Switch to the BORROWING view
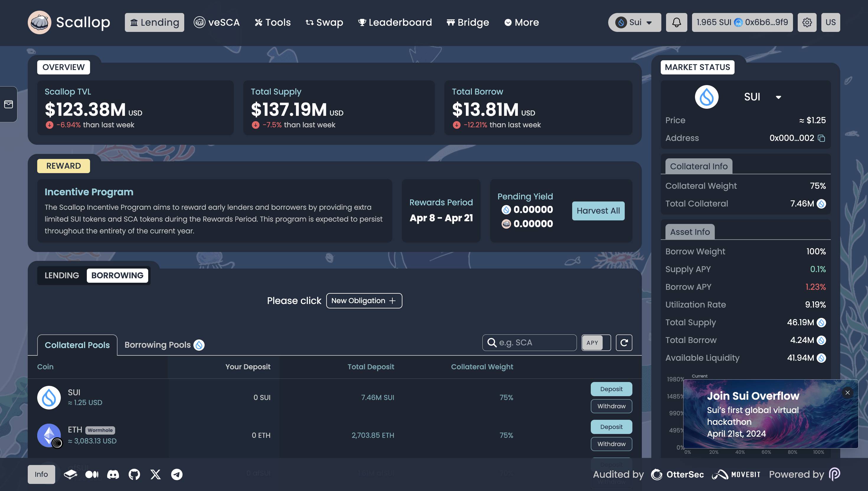 coord(117,276)
